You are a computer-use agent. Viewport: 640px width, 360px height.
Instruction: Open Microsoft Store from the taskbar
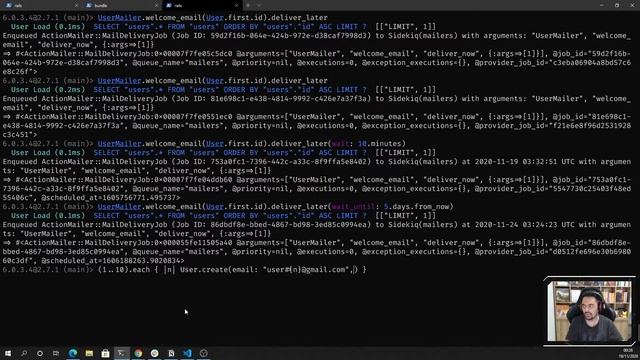[x=105, y=353]
